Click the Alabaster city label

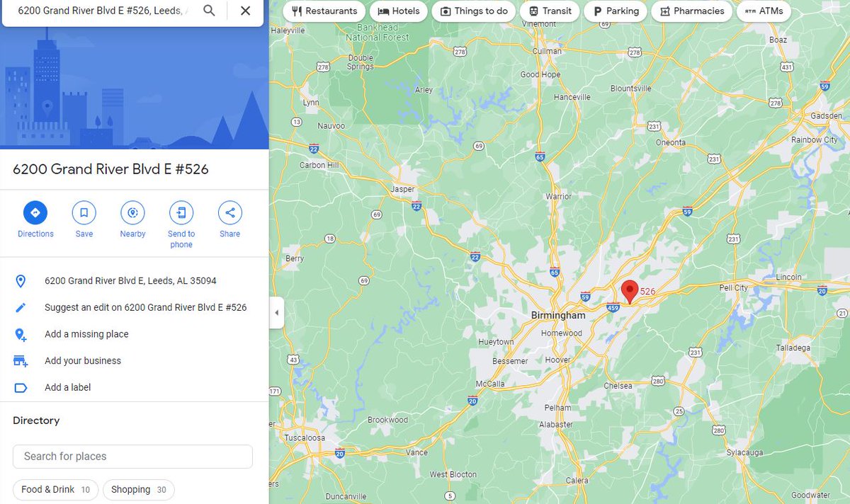[556, 425]
